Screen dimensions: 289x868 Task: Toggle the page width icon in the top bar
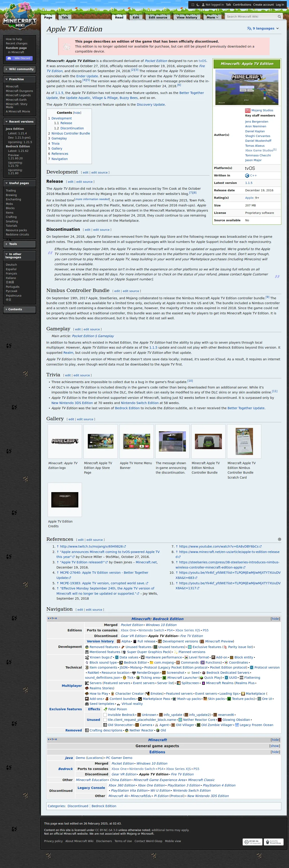point(193,5)
